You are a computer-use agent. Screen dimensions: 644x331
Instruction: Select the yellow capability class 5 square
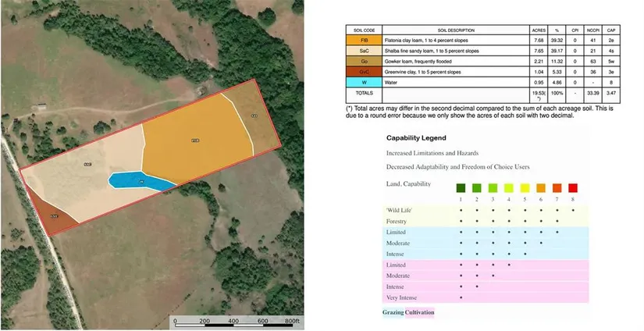tap(525, 188)
